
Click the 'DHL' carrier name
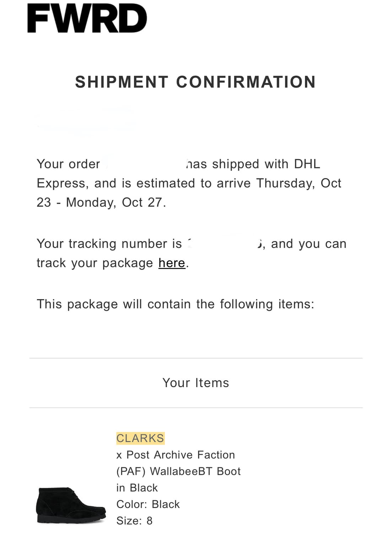(x=307, y=164)
